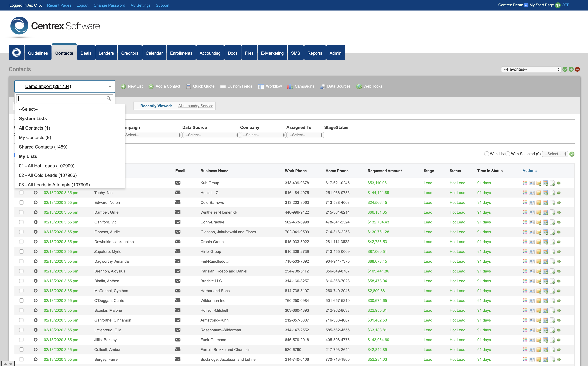Open the Enrollments tab
This screenshot has height=366, width=588.
click(181, 53)
